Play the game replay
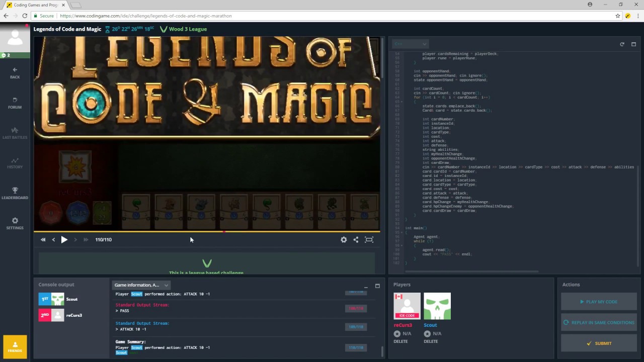The height and width of the screenshot is (362, 644). [x=64, y=240]
